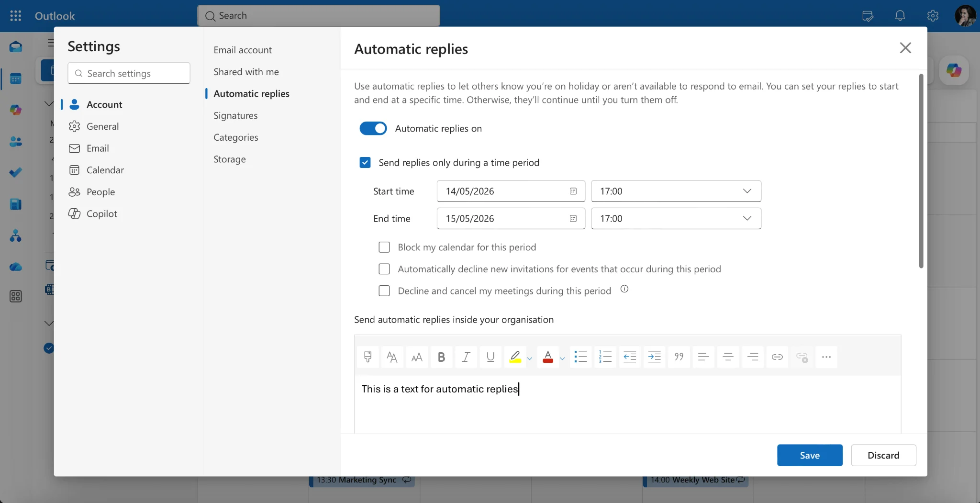Click the Outlook top search box

coord(319,16)
